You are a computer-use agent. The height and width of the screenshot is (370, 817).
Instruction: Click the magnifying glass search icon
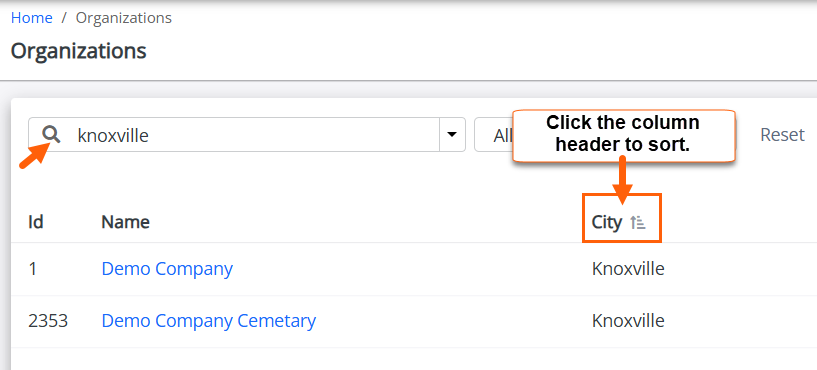(51, 134)
